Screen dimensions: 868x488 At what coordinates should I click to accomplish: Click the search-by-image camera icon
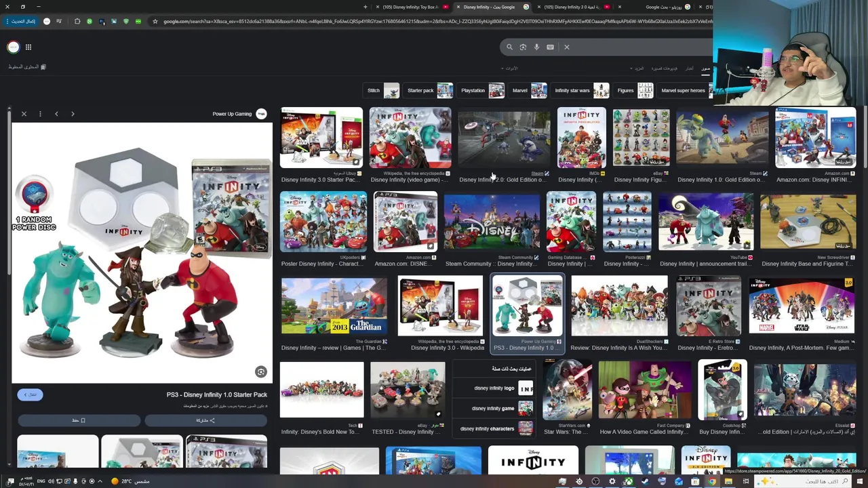tap(523, 47)
